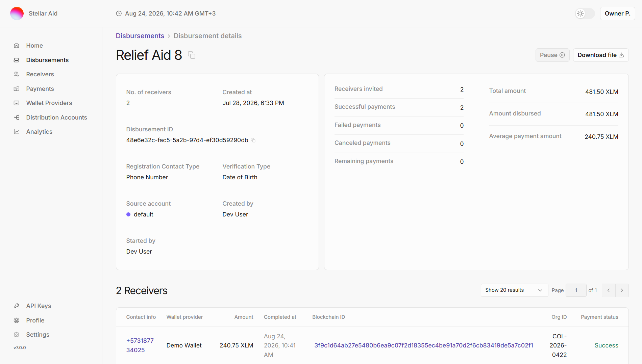This screenshot has height=364, width=642.
Task: Click the Receivers people icon
Action: tap(16, 74)
